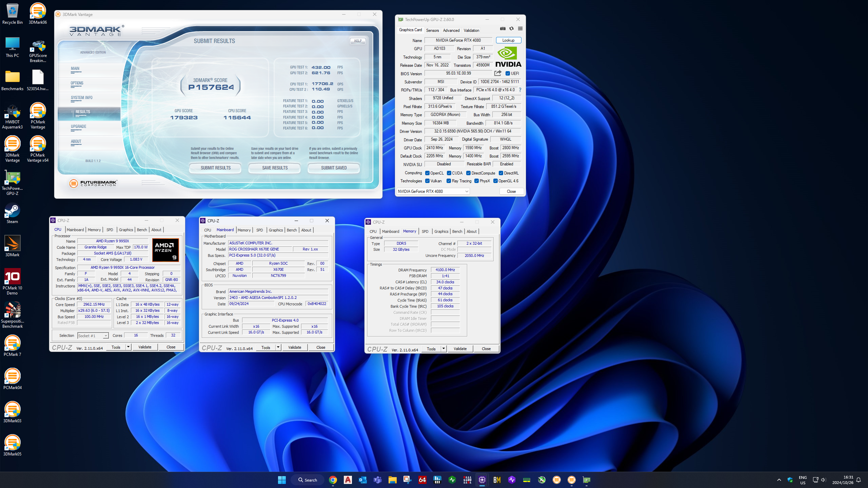Expand Tools arrow in CPU-Z Memory window

tap(443, 349)
